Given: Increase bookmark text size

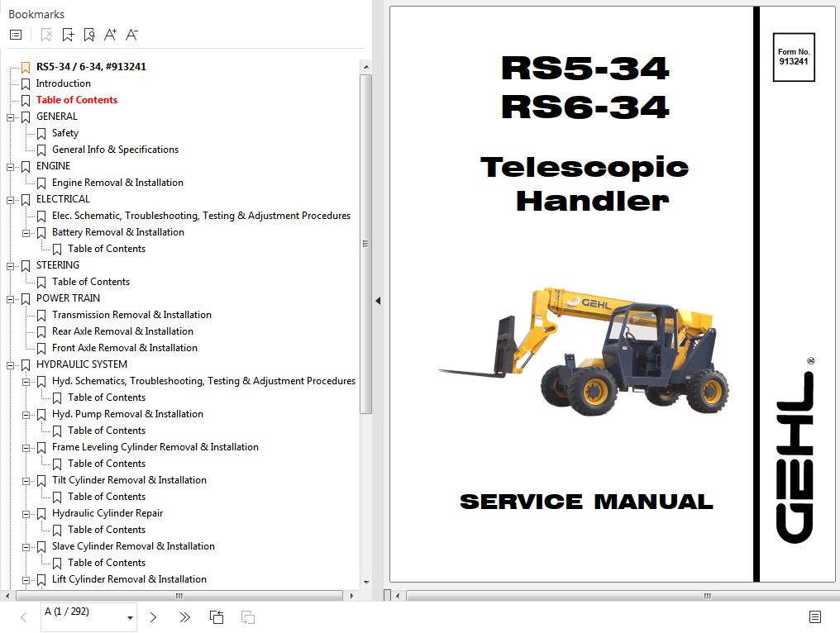Looking at the screenshot, I should pos(110,35).
